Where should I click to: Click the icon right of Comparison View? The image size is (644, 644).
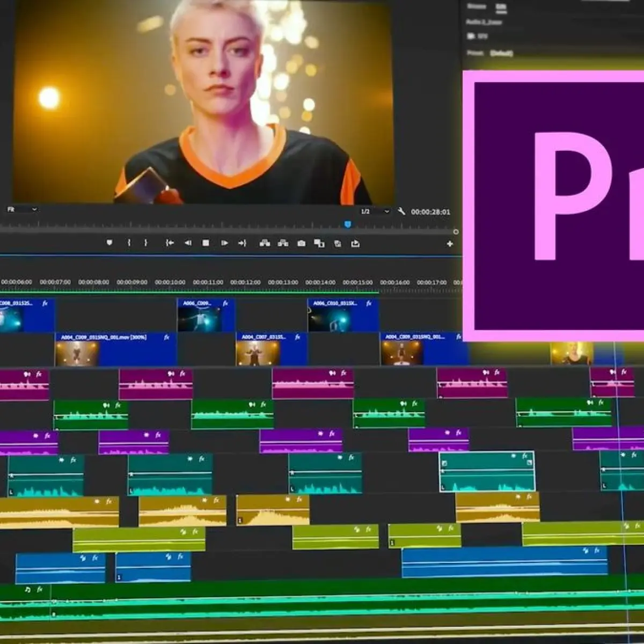[x=338, y=244]
